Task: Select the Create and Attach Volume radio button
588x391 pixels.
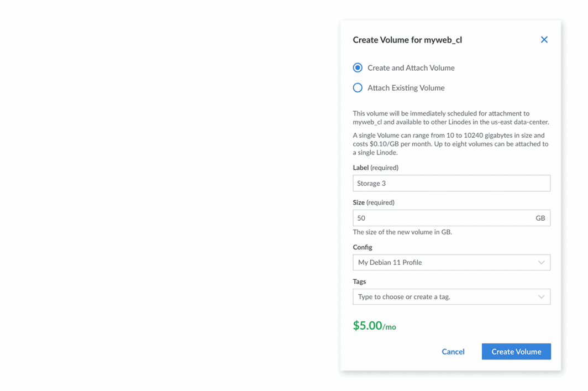Action: (358, 67)
